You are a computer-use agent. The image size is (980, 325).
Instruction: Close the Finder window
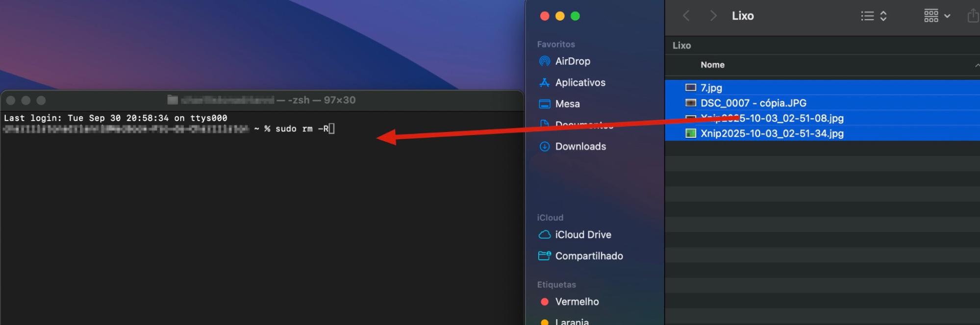(x=544, y=16)
